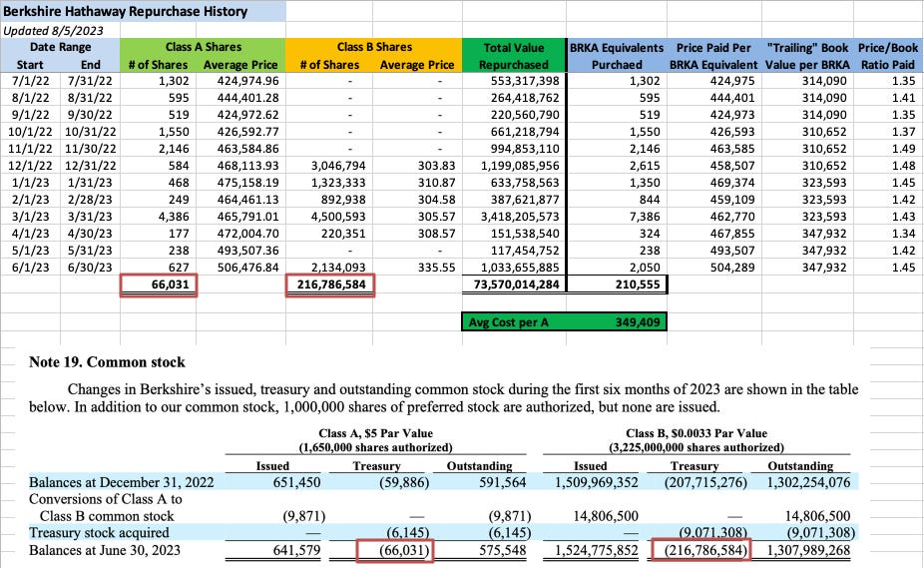Select Class A average price 506,476.84
The height and width of the screenshot is (568, 924).
[x=247, y=268]
